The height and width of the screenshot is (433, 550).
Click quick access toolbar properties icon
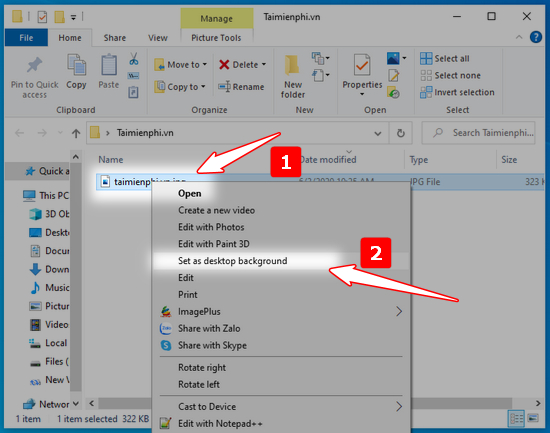(42, 16)
